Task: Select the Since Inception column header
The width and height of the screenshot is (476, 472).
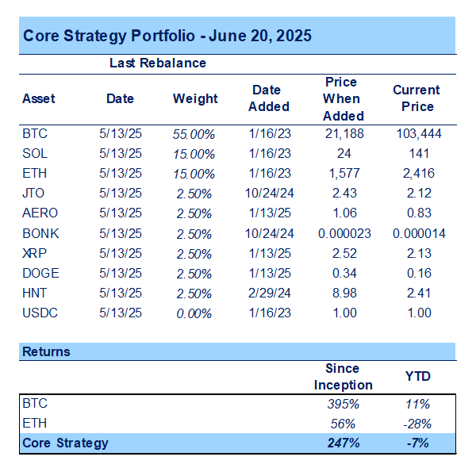Action: pyautogui.click(x=342, y=377)
